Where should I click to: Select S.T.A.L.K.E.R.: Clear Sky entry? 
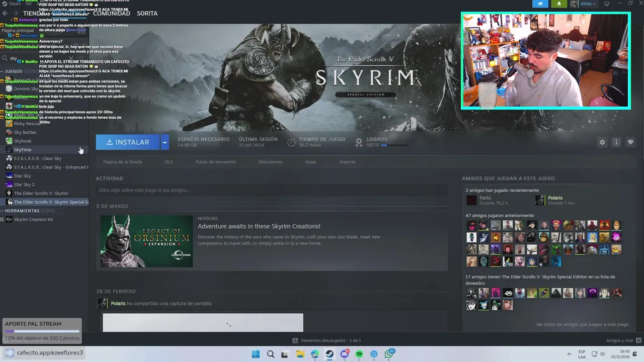point(38,158)
